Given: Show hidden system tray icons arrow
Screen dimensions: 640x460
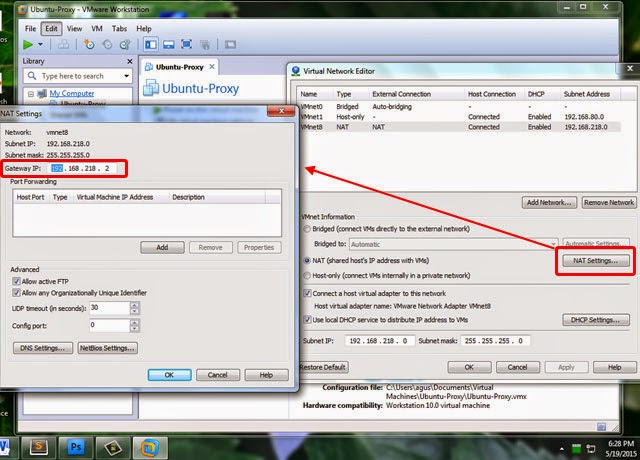Looking at the screenshot, I should [x=562, y=449].
